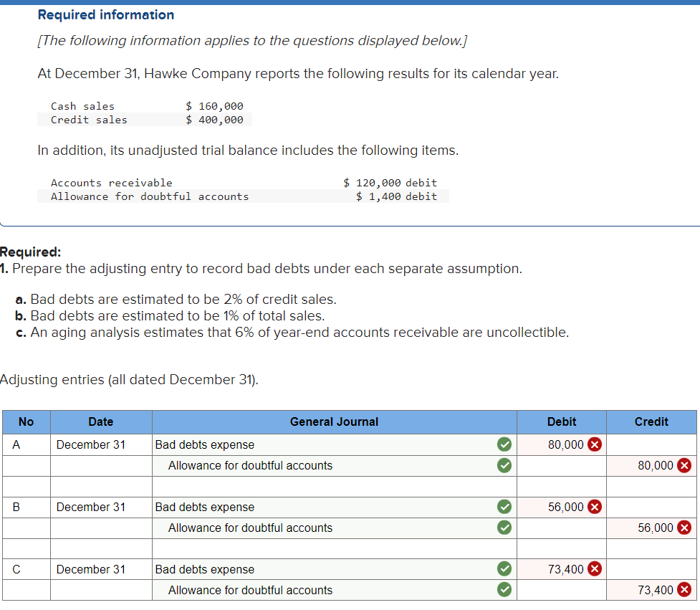700x610 pixels.
Task: Click the Credit sales label
Action: tap(89, 120)
